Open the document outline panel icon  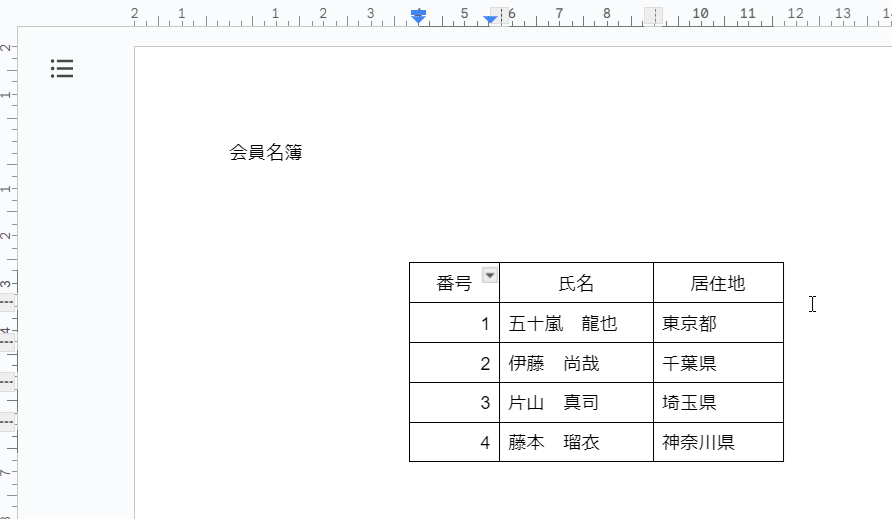[x=62, y=68]
